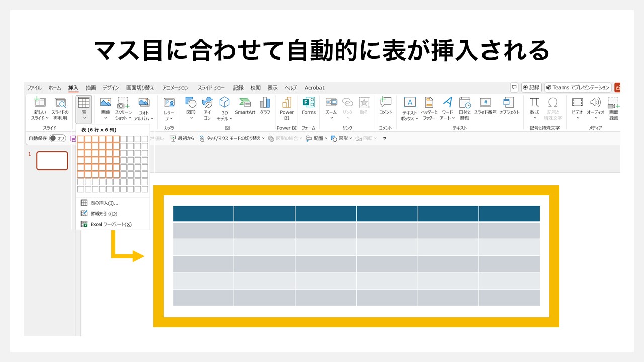This screenshot has width=644, height=362.
Task: Insert a Microsoft Forms form
Action: coord(308,107)
